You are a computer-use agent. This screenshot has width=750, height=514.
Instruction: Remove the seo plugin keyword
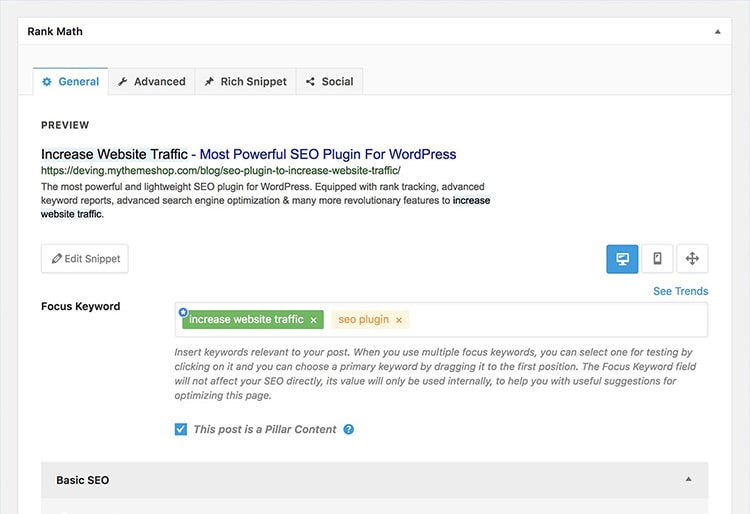click(x=399, y=320)
